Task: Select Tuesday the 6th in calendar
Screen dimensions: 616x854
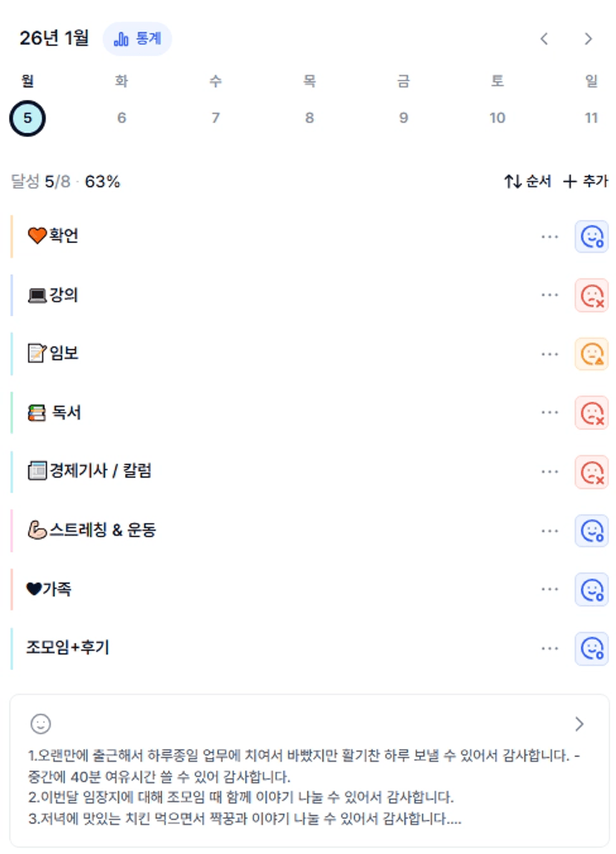Action: point(121,118)
